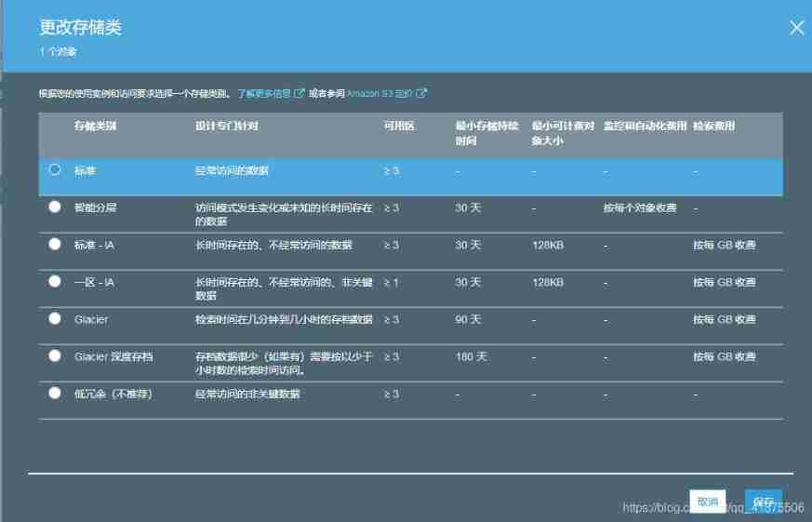812x522 pixels.
Task: Click the 监控和自动化费用 column header
Action: [645, 126]
